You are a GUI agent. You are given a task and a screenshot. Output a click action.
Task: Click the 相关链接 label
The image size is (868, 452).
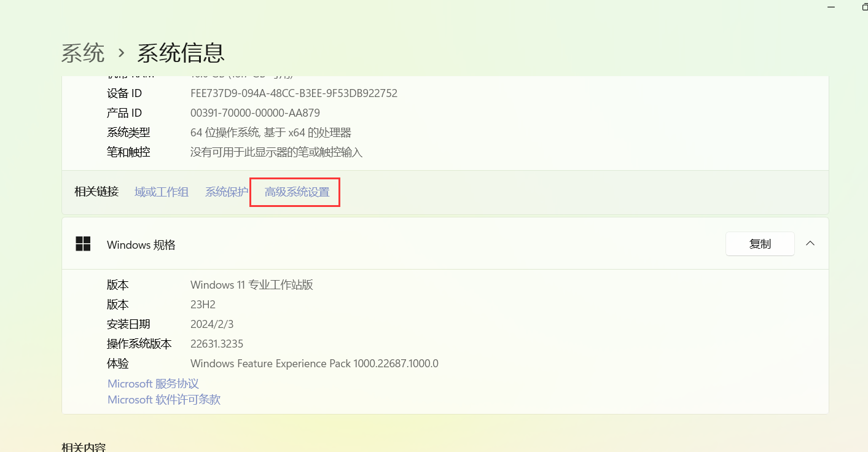[96, 192]
